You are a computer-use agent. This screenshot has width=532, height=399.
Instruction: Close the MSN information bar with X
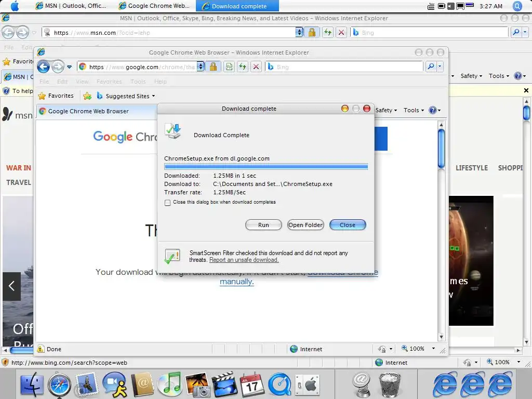pyautogui.click(x=526, y=90)
